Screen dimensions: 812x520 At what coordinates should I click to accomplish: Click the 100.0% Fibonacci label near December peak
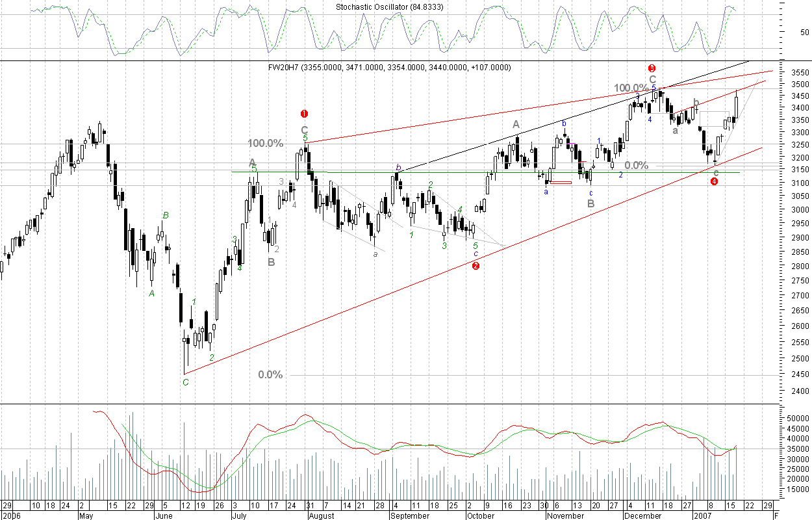632,88
